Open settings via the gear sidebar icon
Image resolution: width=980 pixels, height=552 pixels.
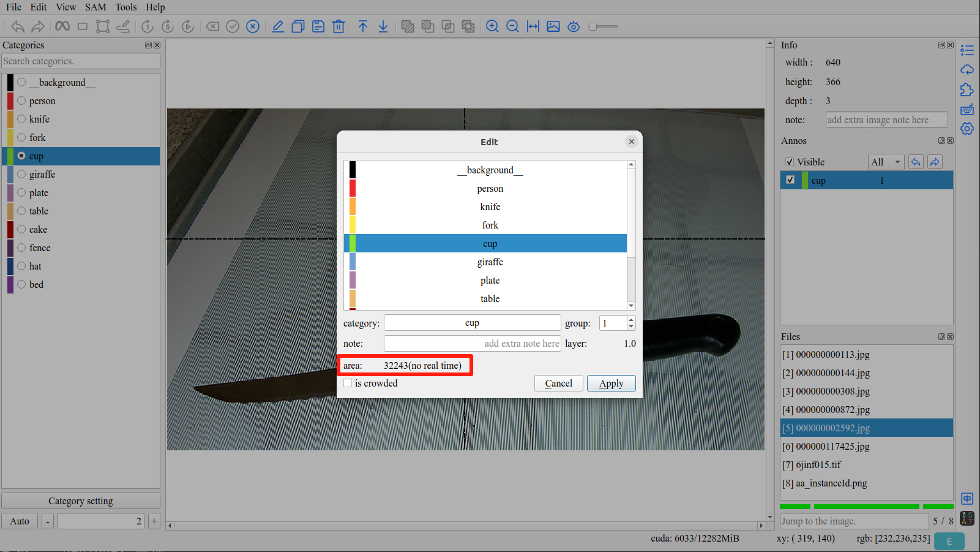point(967,129)
